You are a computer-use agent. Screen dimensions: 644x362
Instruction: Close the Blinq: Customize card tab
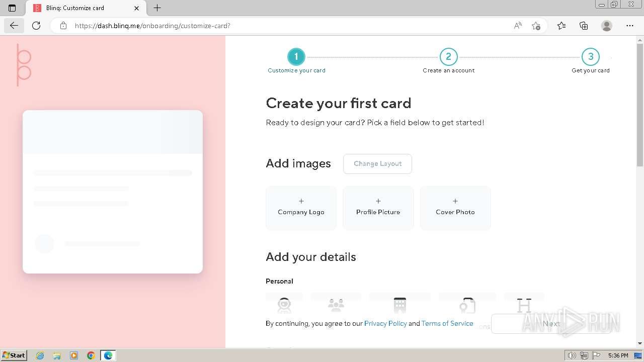pyautogui.click(x=137, y=8)
